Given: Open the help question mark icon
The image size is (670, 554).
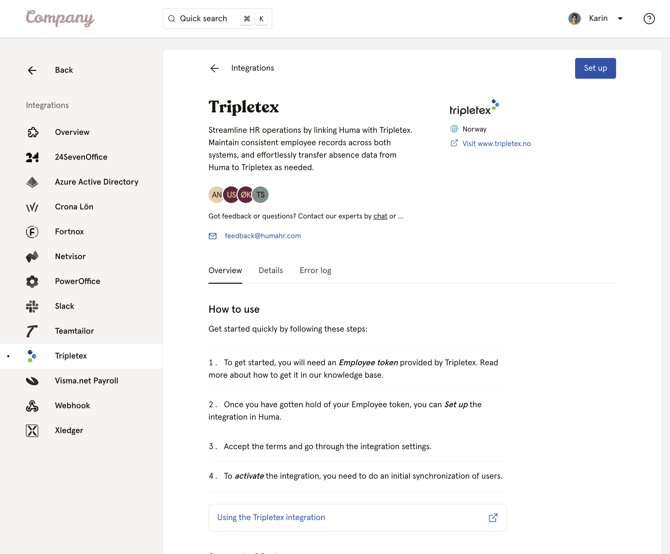Looking at the screenshot, I should coord(649,18).
